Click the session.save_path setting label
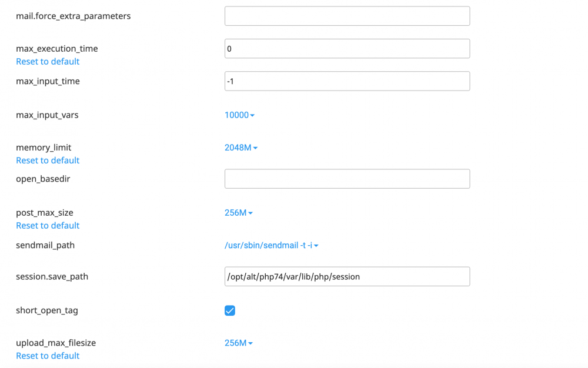The height and width of the screenshot is (368, 588). pos(52,276)
